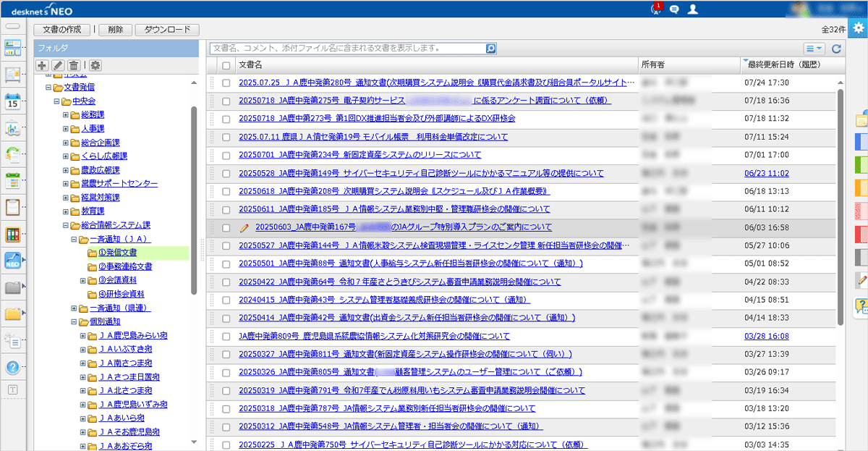Open the list view mode dropdown
Viewport: 868px width, 451px height.
tap(815, 49)
